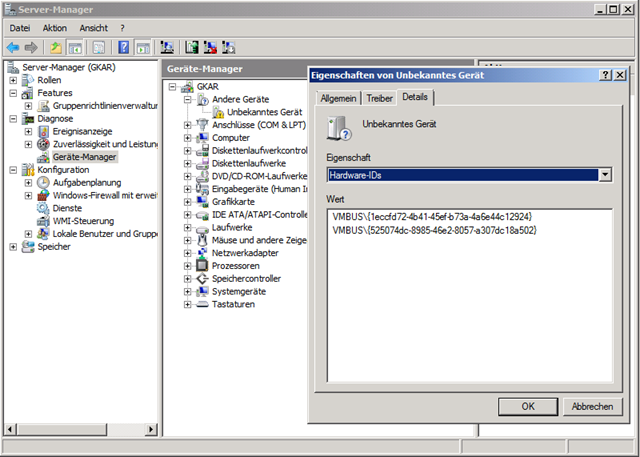Collapse the Features node

coord(13,93)
